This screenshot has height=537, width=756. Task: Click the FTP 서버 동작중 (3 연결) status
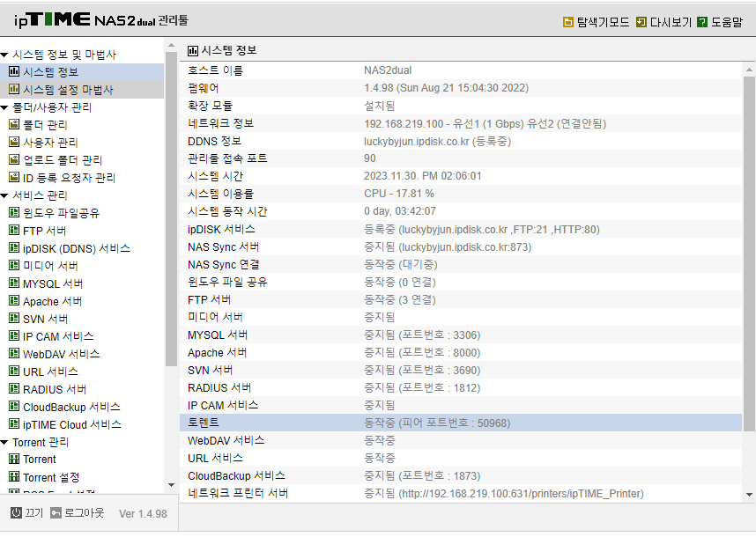pos(400,299)
